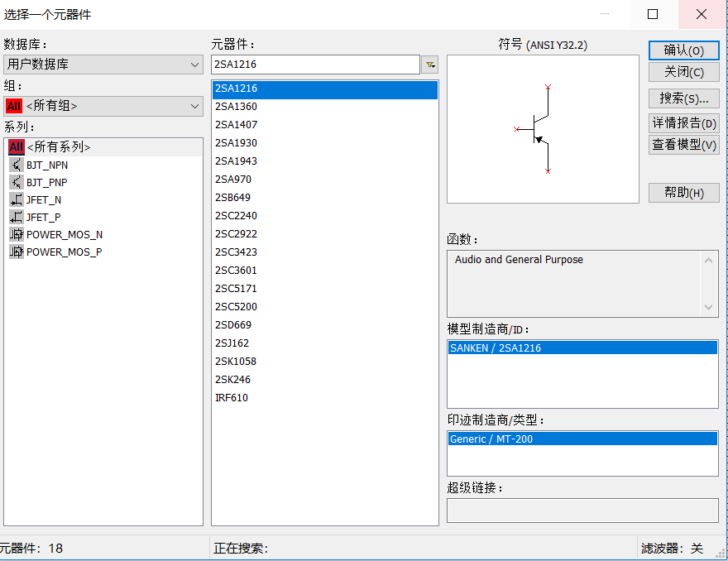Click the 关闭(C) close button
This screenshot has width=728, height=561.
tap(684, 72)
